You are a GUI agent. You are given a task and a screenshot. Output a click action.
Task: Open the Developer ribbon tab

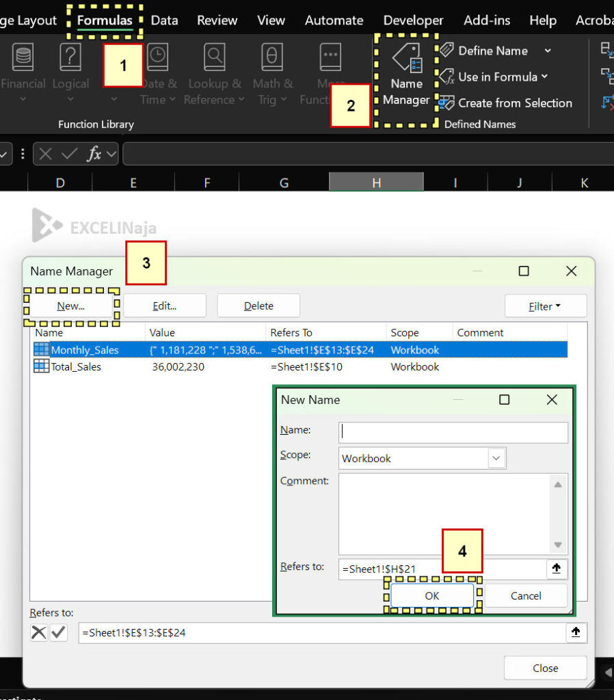coord(413,21)
